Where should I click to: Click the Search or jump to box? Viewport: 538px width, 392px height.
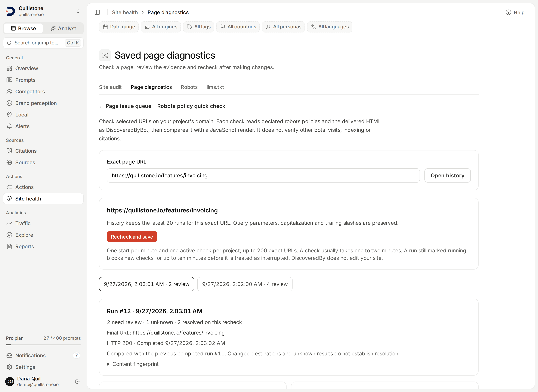[x=43, y=43]
